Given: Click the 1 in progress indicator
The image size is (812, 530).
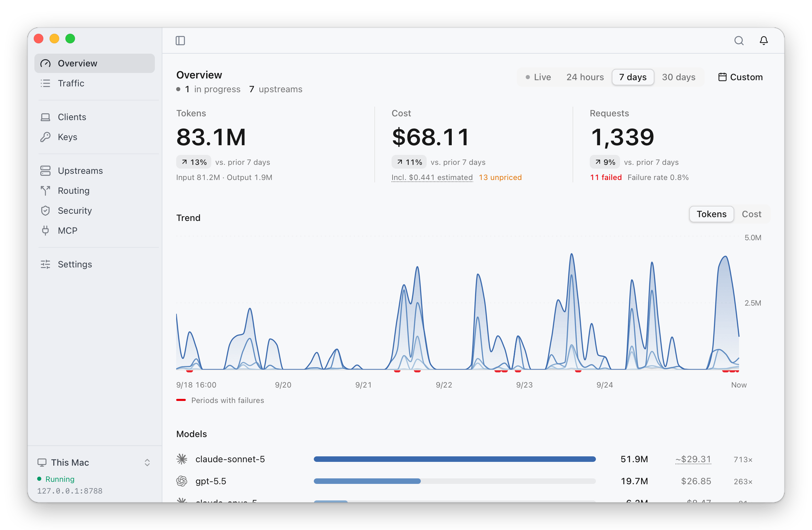Looking at the screenshot, I should 209,89.
